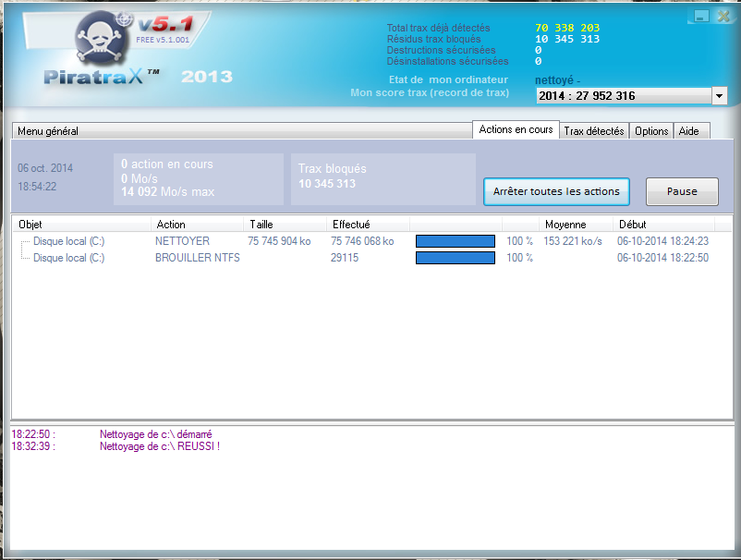Click the FREE v5.1.001 version label

(x=163, y=40)
